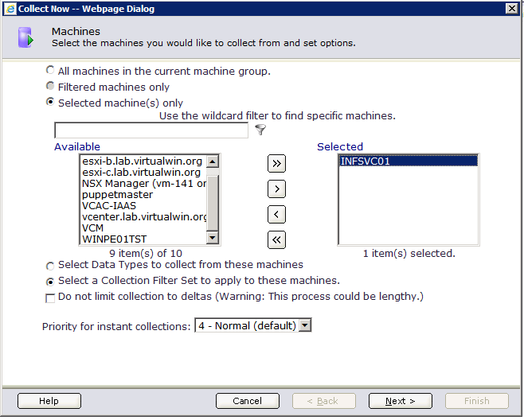Viewport: 524px width, 420px height.
Task: Choose Filtered machines only option
Action: pos(50,86)
